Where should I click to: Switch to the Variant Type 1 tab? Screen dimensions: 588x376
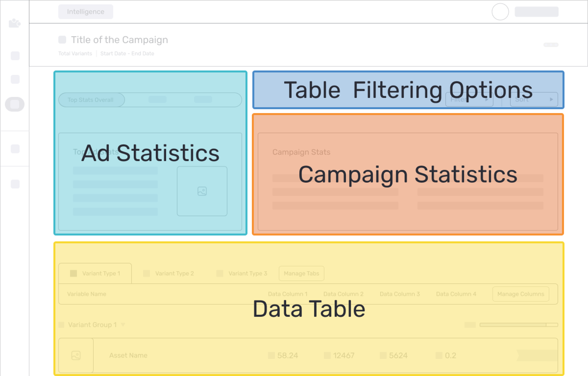coord(95,273)
